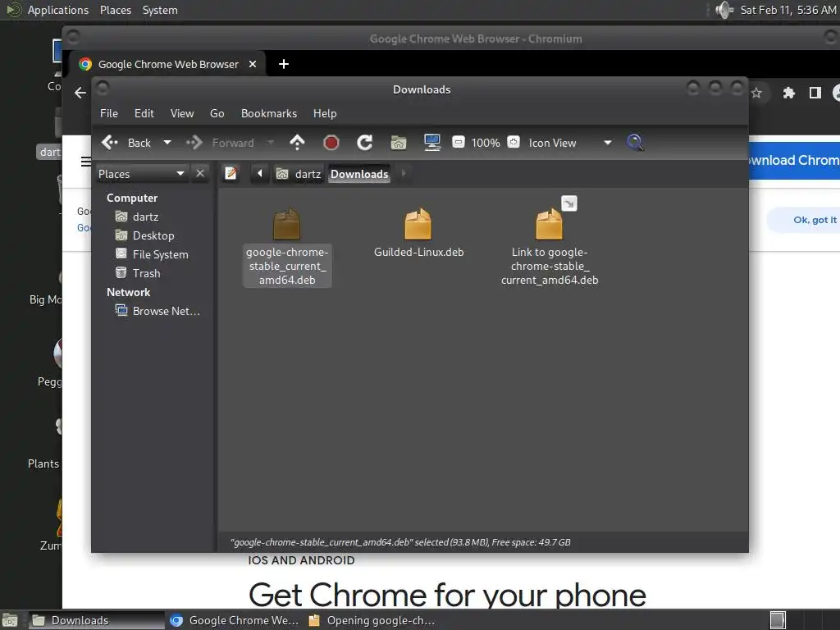Close the Google Chrome Web Browser tab
Screen dimensions: 840x630
[x=253, y=64]
